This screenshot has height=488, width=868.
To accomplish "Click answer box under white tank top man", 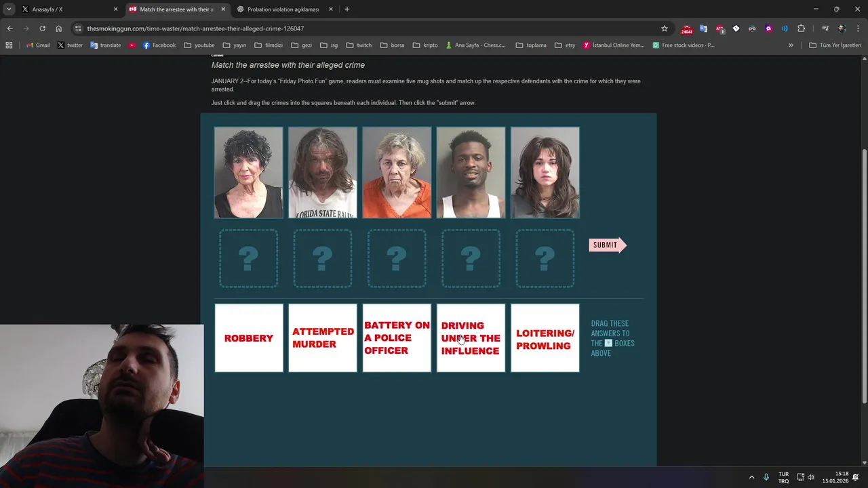I will click(x=471, y=258).
